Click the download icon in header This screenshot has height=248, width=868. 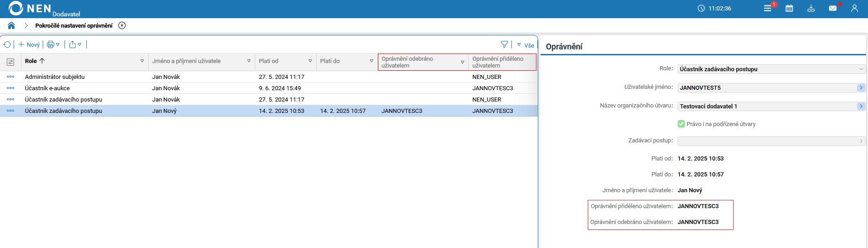[x=811, y=8]
